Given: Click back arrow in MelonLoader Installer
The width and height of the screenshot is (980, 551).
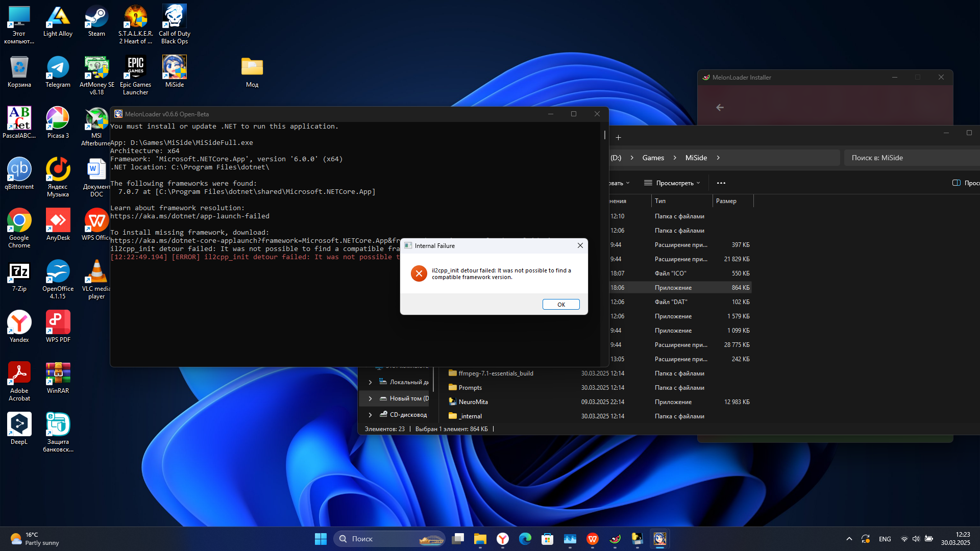Looking at the screenshot, I should (x=720, y=108).
